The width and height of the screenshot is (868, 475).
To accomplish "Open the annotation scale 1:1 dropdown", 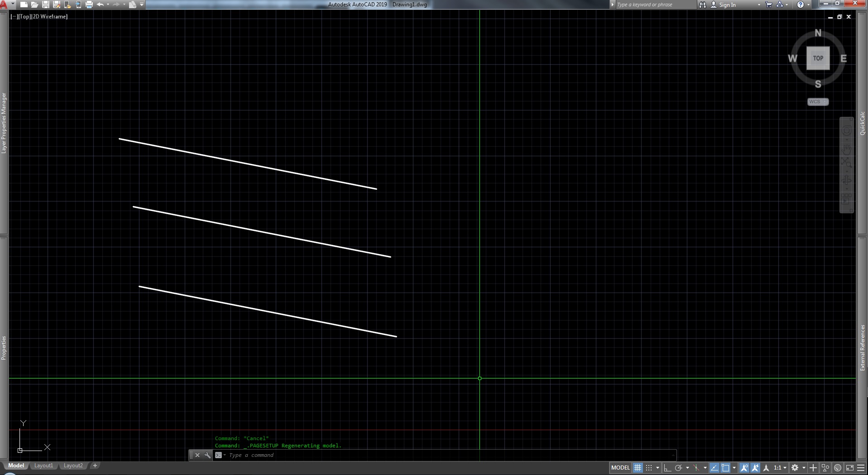I will coord(785,468).
